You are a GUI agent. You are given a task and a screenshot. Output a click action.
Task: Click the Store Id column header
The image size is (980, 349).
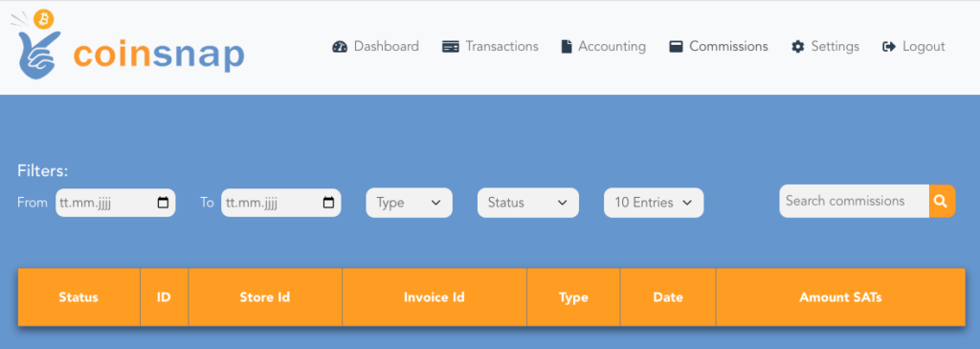point(265,297)
